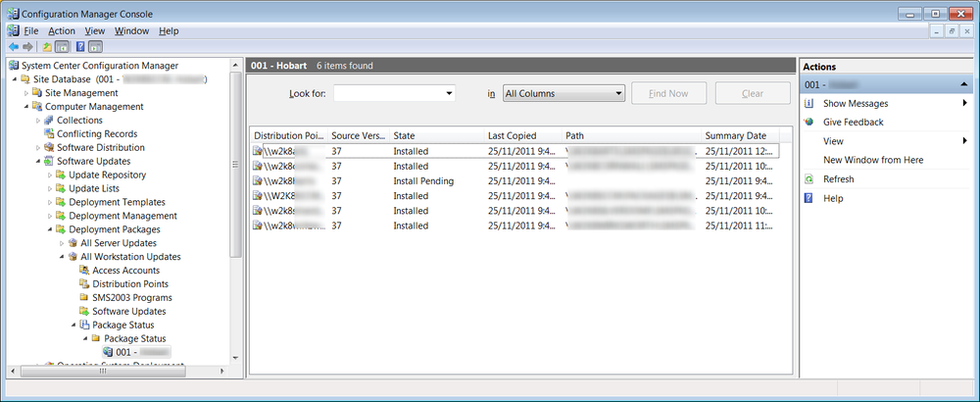Click the Deployment Templates folder icon
Screen dimensions: 980x402
tap(61, 203)
